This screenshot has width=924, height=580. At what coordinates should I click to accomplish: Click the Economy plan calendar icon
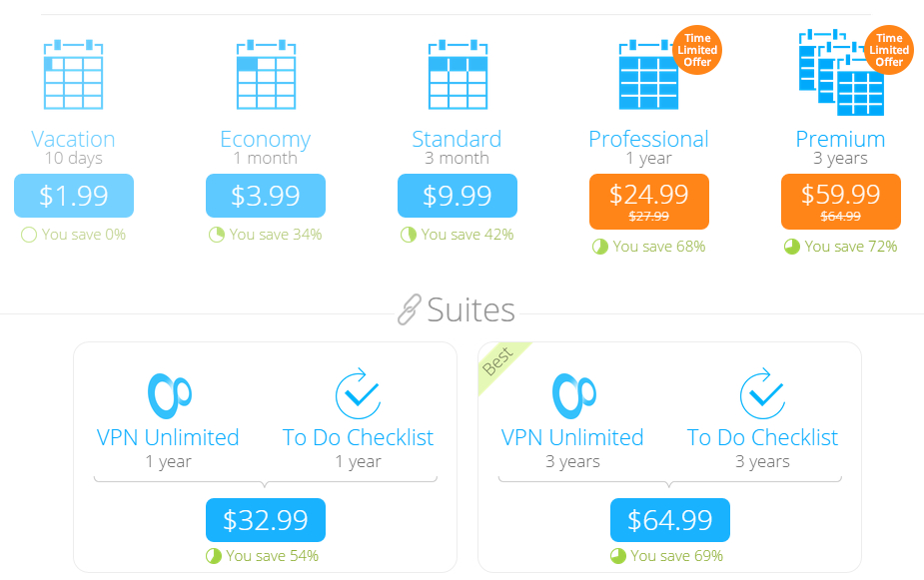266,74
